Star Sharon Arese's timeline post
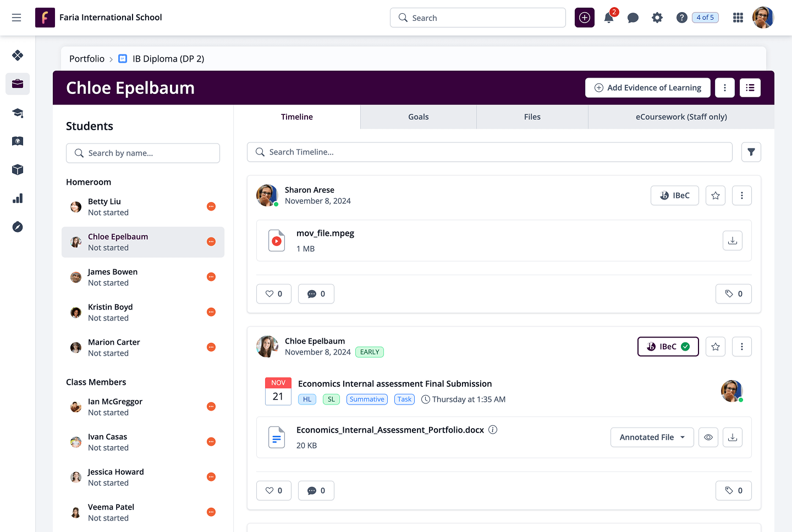Screen dimensions: 792x532 (x=715, y=196)
